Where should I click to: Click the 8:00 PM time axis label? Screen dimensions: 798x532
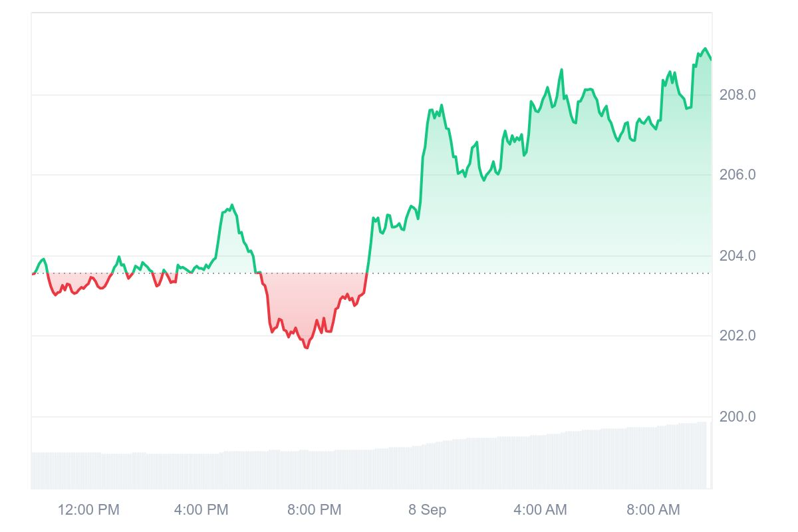pyautogui.click(x=314, y=510)
